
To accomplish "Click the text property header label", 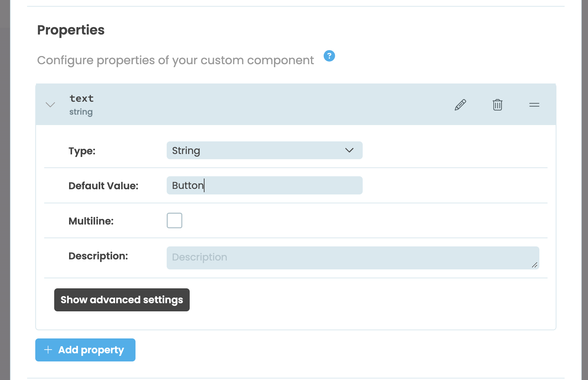I will tap(81, 98).
